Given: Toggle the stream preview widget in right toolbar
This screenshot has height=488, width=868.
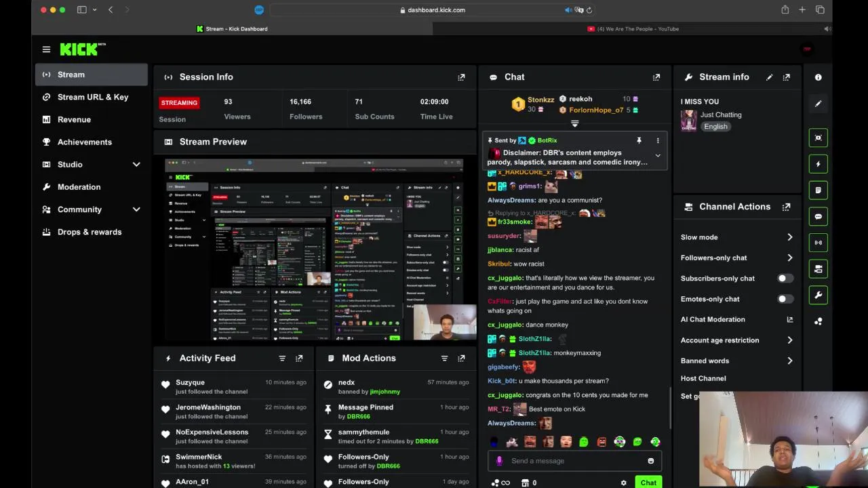Looking at the screenshot, I should [818, 138].
